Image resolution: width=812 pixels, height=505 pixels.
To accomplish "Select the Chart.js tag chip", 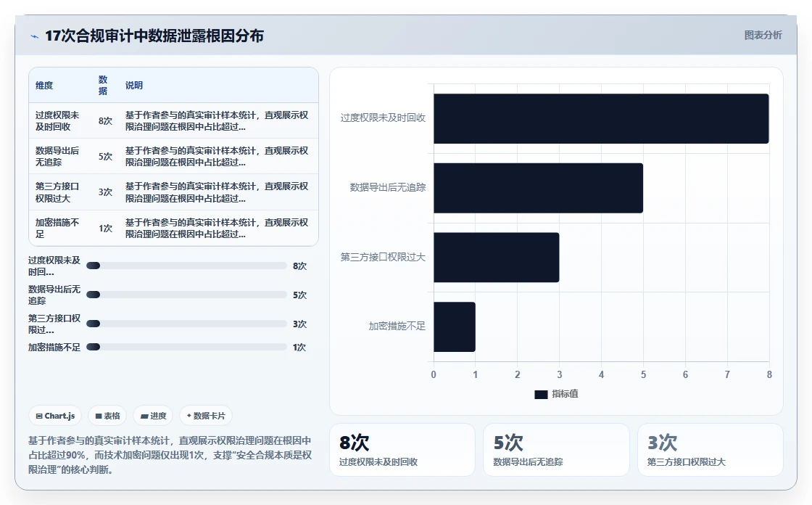I will (55, 416).
